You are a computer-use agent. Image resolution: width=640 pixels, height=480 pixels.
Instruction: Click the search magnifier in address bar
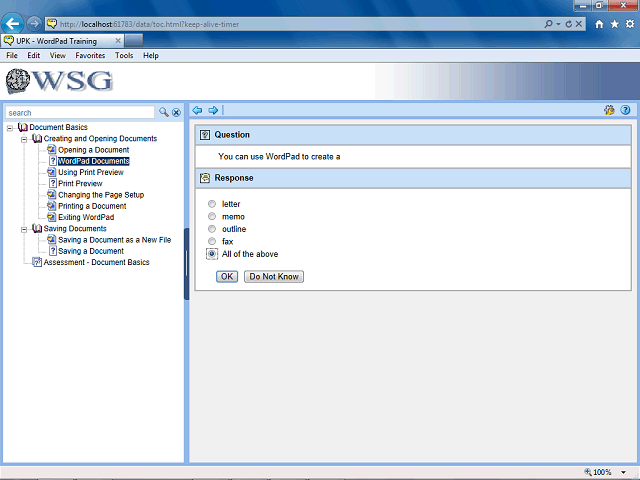[549, 24]
